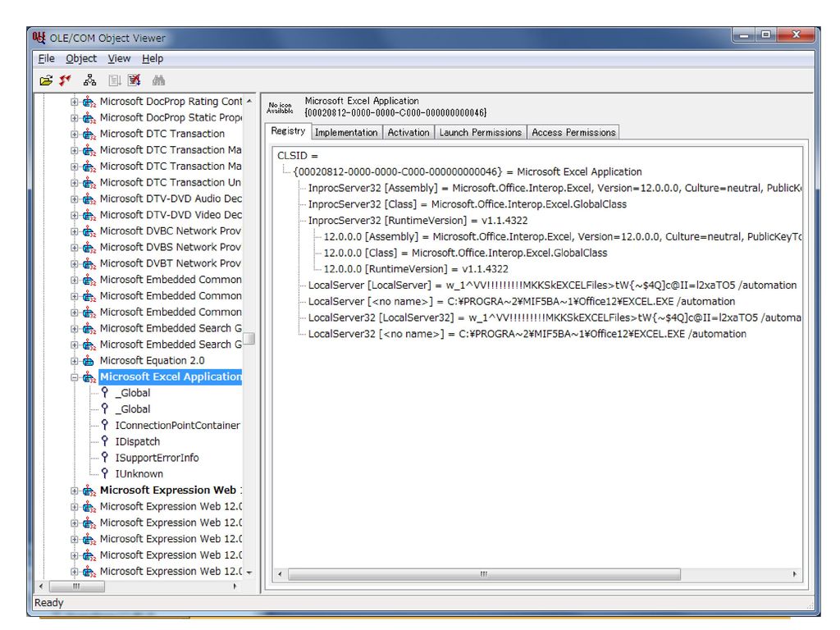Image resolution: width=840 pixels, height=630 pixels.
Task: Click the InprocServer32 [Class] registry line
Action: click(x=467, y=204)
